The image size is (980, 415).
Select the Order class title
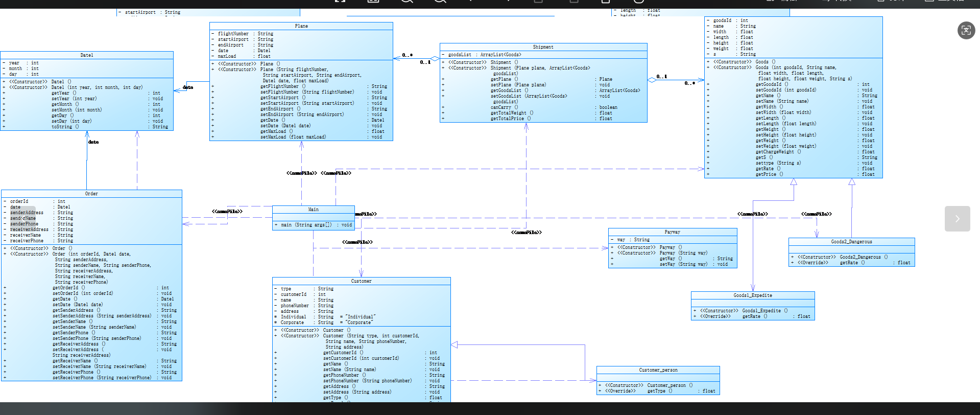click(91, 194)
